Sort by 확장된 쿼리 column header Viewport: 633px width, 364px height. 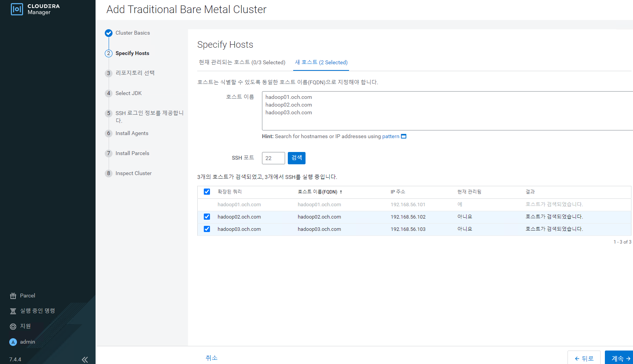click(x=230, y=192)
